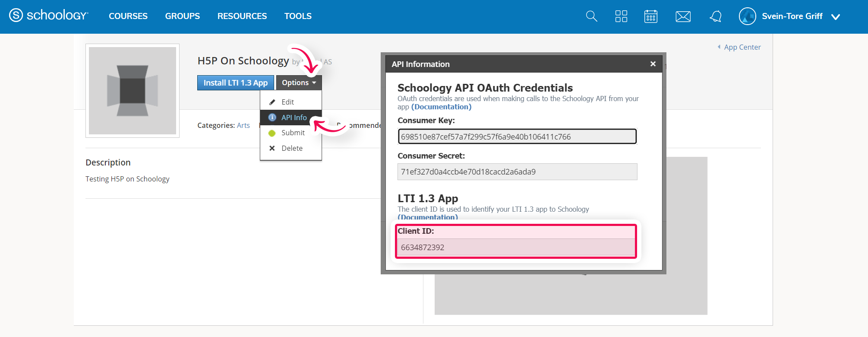Click the Consumer Key field

[517, 137]
